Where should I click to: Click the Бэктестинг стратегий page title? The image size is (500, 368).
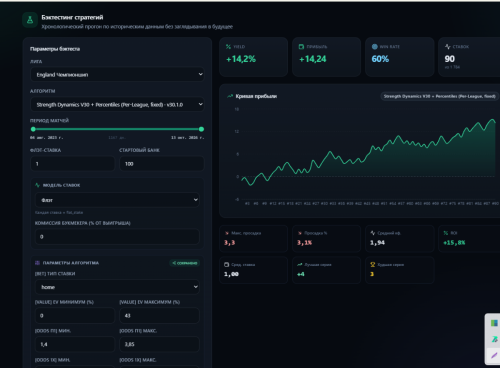tap(72, 17)
